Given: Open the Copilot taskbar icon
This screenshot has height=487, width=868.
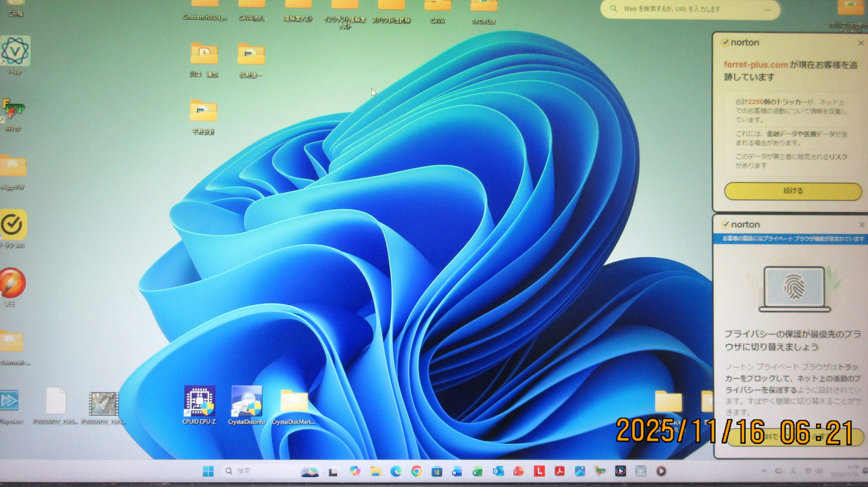Looking at the screenshot, I should click(x=355, y=471).
